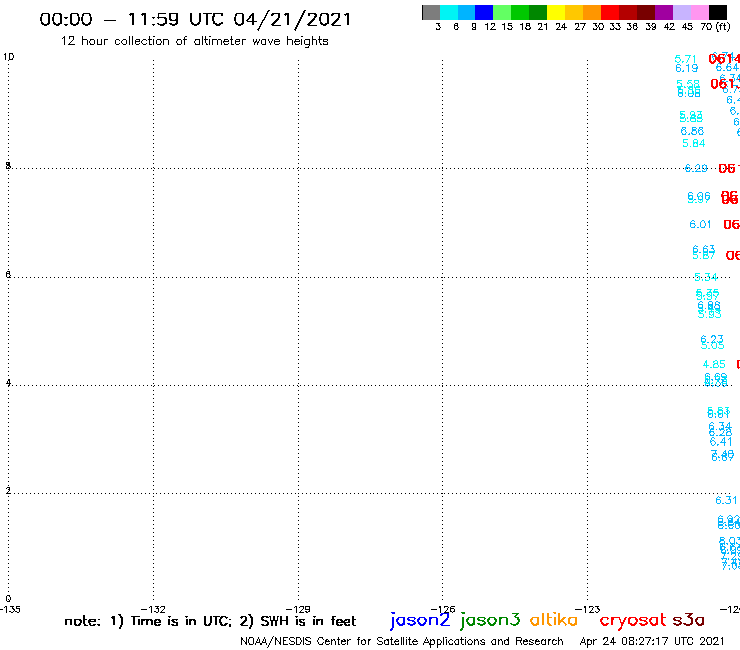This screenshot has width=740, height=650.
Task: Click the latitude axis label 8
Action: coord(8,165)
